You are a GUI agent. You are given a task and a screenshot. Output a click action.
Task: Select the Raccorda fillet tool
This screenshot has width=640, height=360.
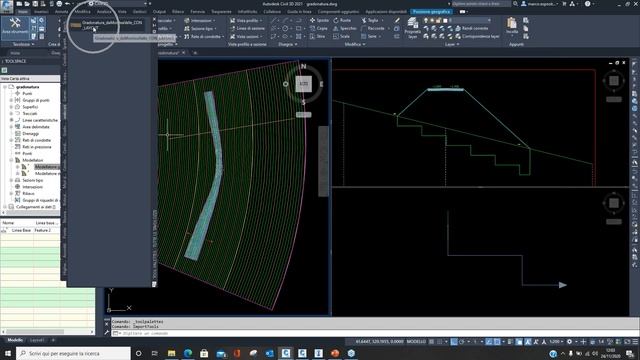tap(373, 29)
